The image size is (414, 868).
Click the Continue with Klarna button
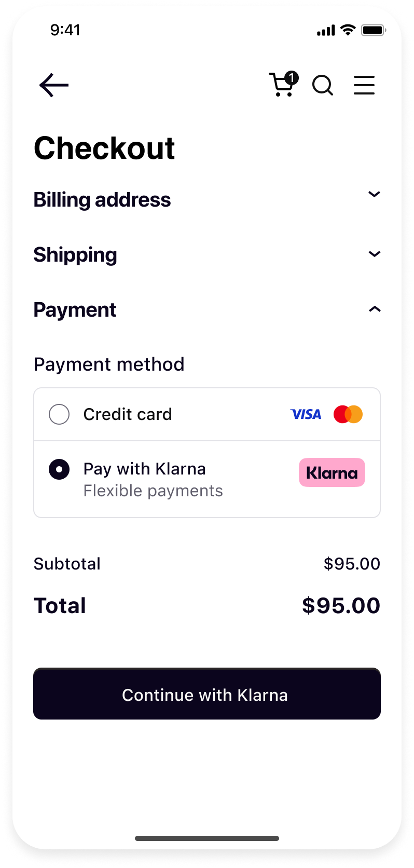click(x=207, y=694)
